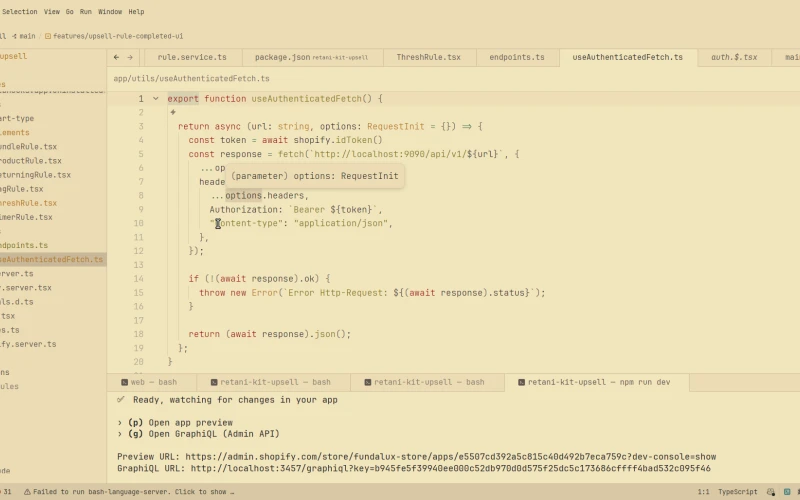Open the Selection menu
The height and width of the screenshot is (500, 800).
(x=19, y=12)
